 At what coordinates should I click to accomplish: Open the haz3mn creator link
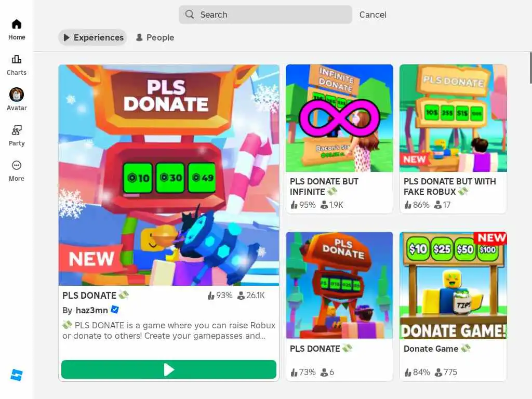[x=91, y=310]
